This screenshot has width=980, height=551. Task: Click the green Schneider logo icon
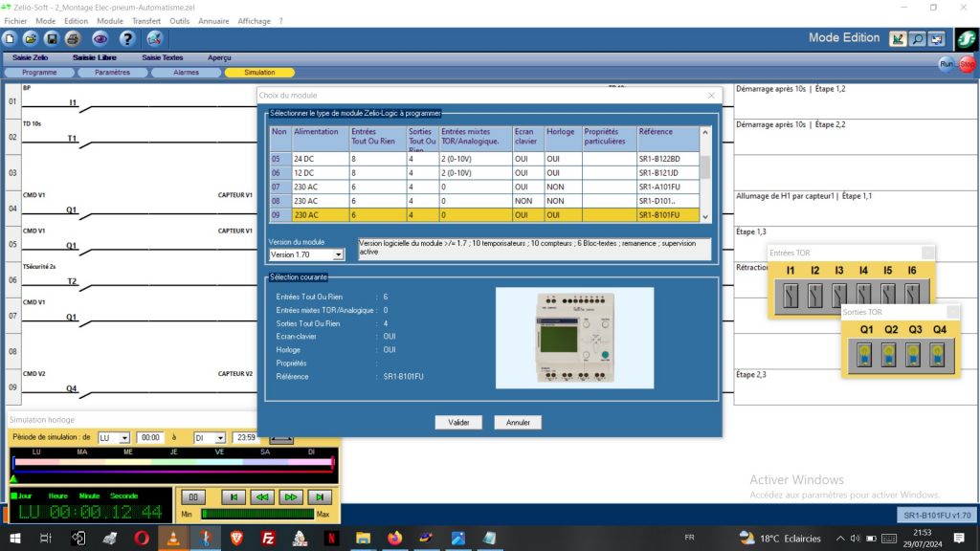coord(967,38)
